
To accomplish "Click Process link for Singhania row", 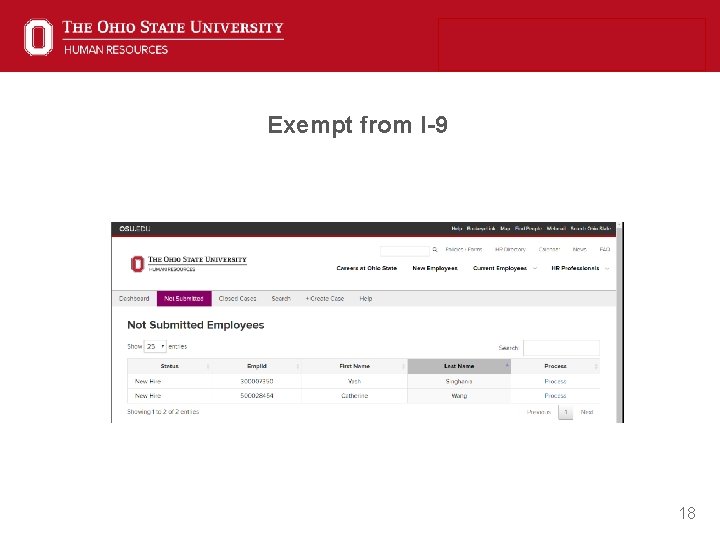I will point(555,381).
